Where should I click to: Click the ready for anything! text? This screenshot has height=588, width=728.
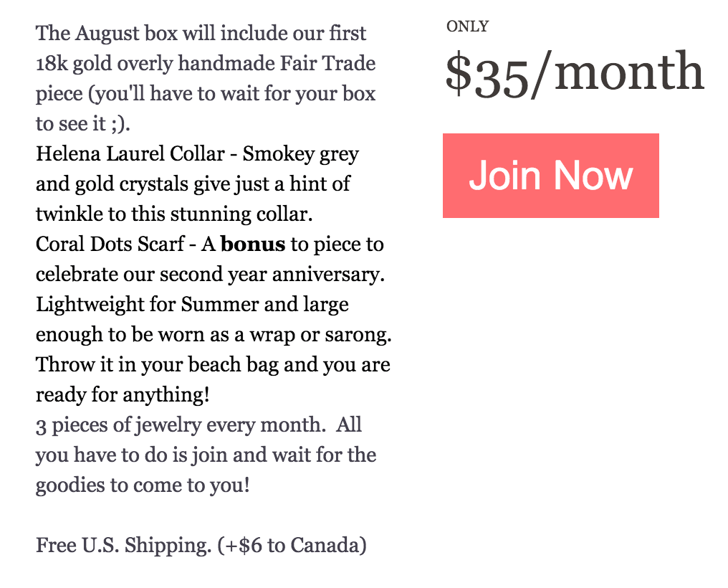pyautogui.click(x=123, y=395)
